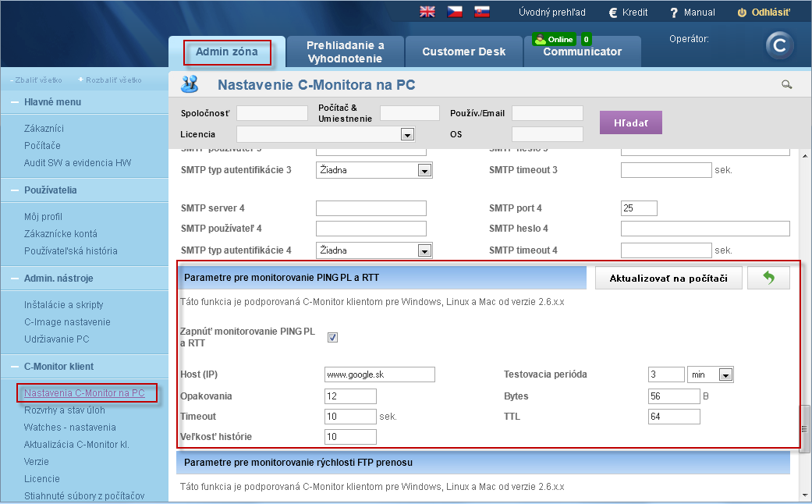
Task: Click the Bytes field
Action: 674,396
